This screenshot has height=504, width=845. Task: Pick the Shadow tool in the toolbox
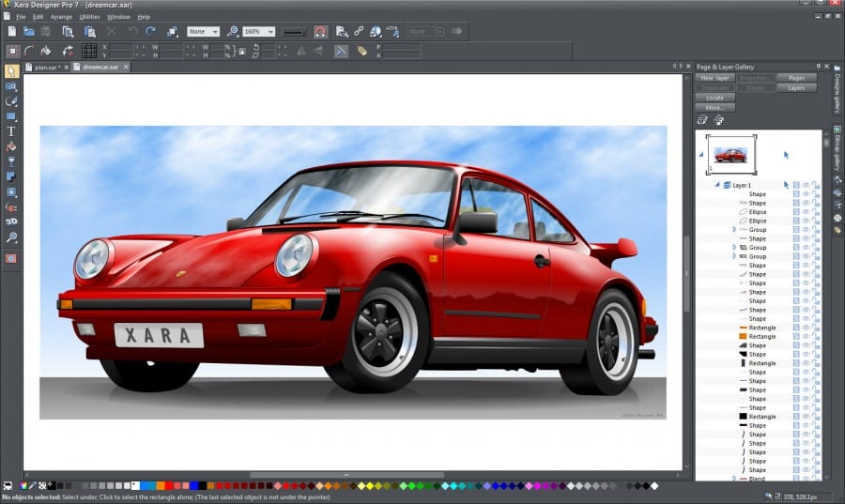[x=11, y=176]
